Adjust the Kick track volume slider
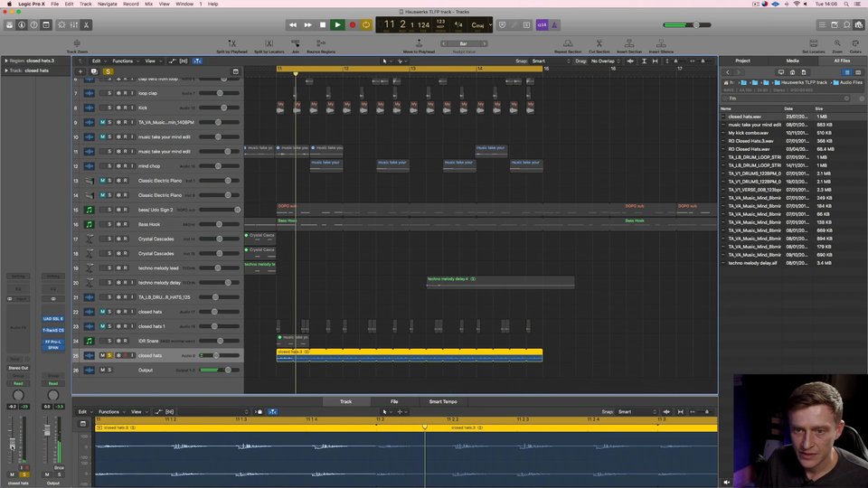The height and width of the screenshot is (488, 868). click(x=219, y=108)
